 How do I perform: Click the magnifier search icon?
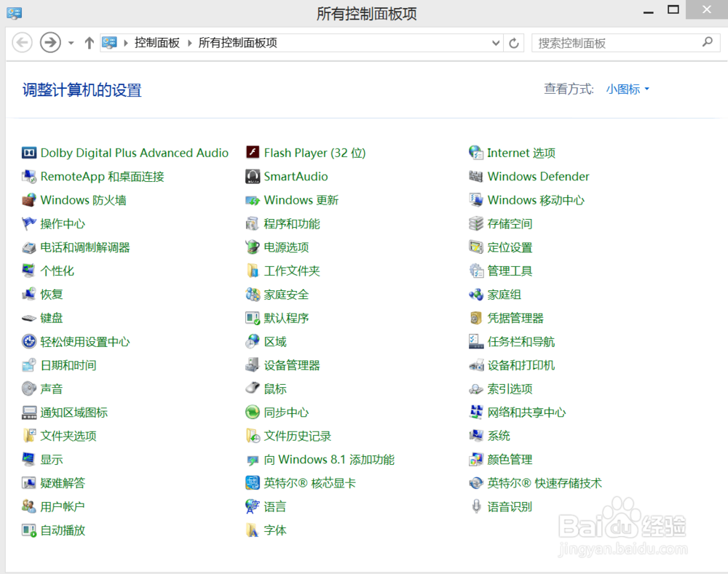(x=707, y=42)
